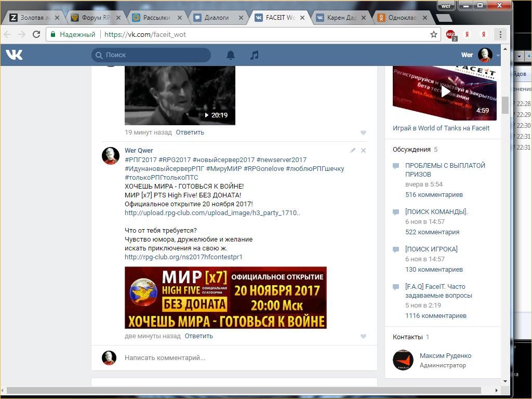Image resolution: width=532 pixels, height=399 pixels.
Task: Click Ответить under the MIR x7 banner
Action: (198, 336)
